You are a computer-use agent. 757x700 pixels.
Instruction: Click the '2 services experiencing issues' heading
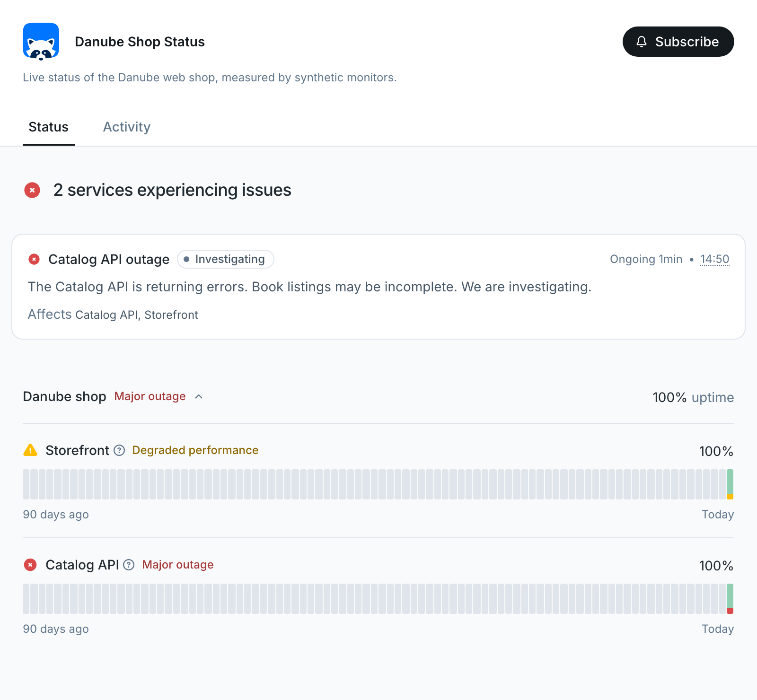tap(172, 190)
